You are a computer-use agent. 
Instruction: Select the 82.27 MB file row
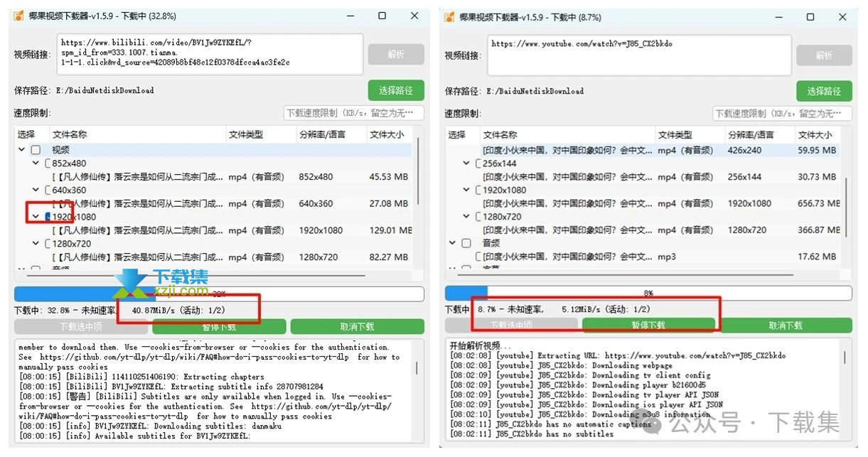click(x=213, y=257)
